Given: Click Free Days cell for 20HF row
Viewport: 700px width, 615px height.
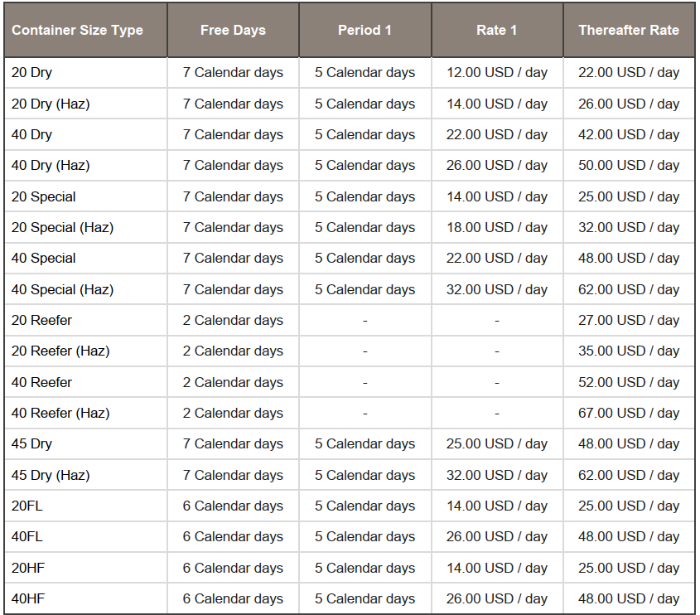Looking at the screenshot, I should click(233, 568).
